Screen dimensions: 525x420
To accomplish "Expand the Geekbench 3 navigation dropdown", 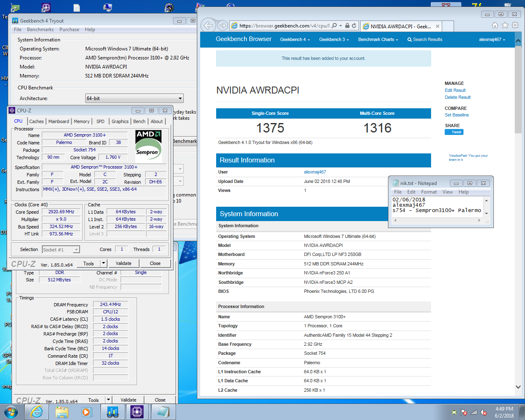I will tap(334, 39).
